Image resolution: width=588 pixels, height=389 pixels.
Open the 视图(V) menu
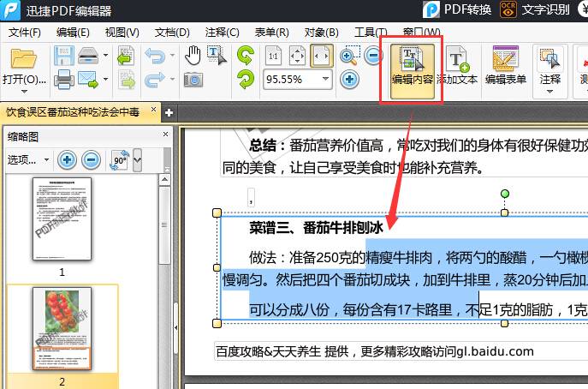click(x=122, y=33)
